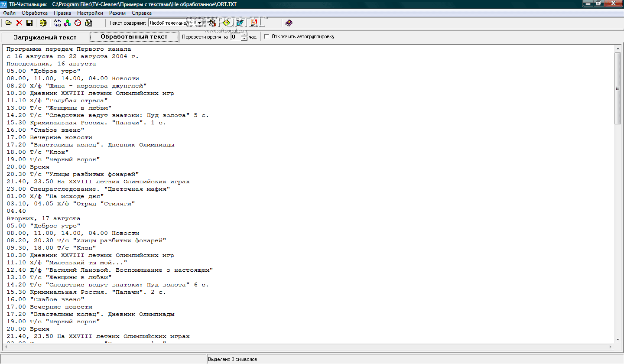Click the open folder icon in toolbar
The image size is (624, 364).
pyautogui.click(x=9, y=23)
